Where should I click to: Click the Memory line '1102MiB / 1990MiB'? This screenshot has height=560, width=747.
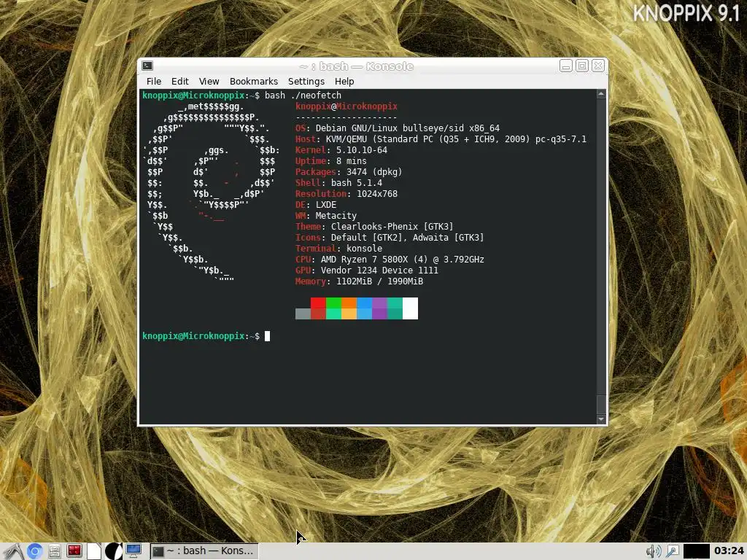point(359,281)
